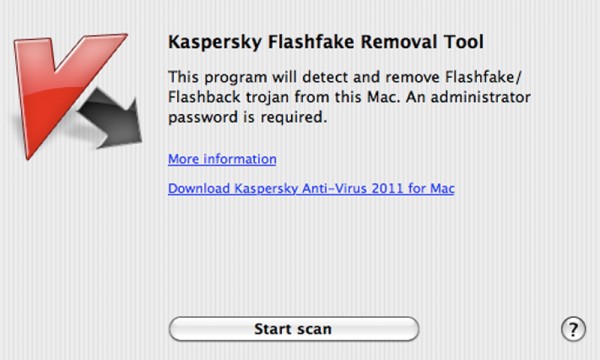Click the word administrator in the description
The image size is (600, 360).
(x=481, y=97)
